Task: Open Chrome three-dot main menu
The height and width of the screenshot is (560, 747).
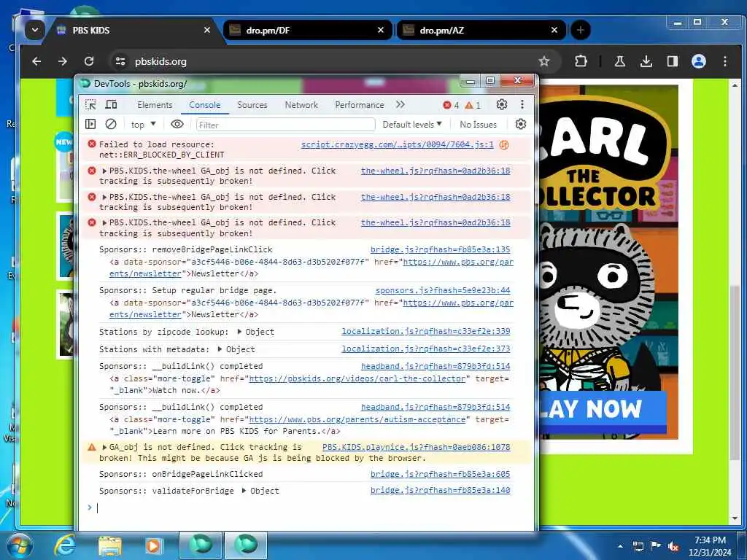Action: [x=725, y=61]
